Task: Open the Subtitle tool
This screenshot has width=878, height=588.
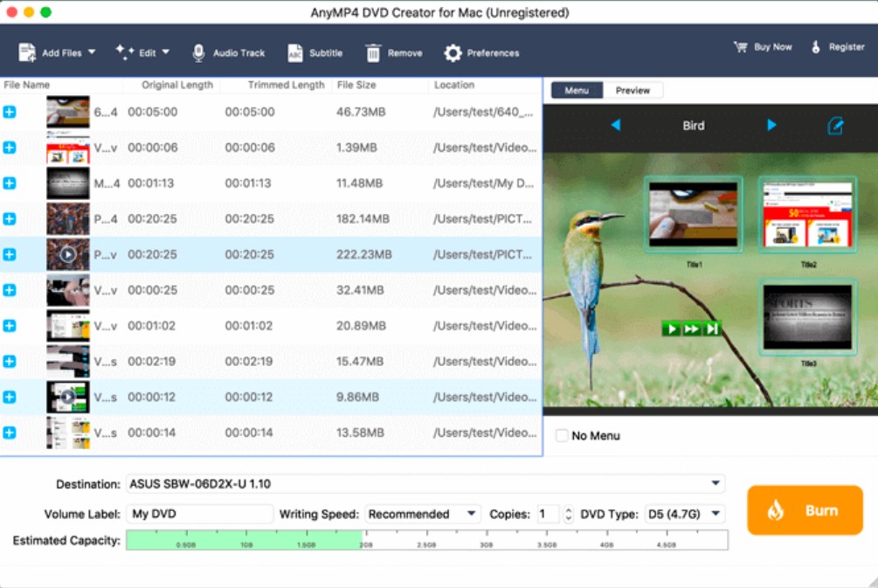Action: (295, 53)
